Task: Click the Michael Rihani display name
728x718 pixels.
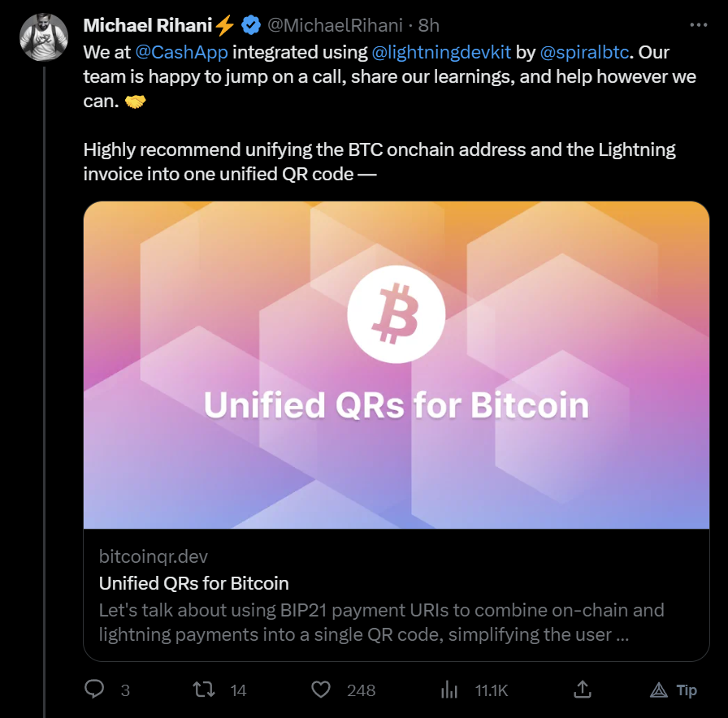Action: 147,25
